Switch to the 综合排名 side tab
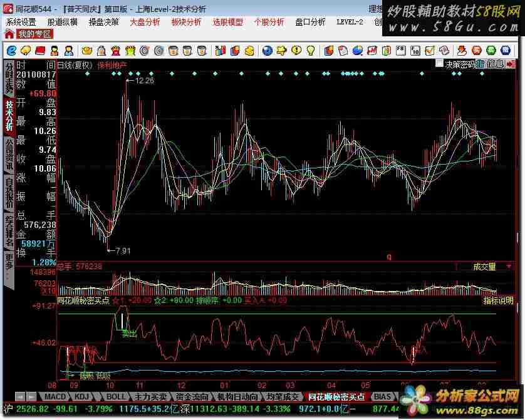525x420 pixels. pos(9,231)
